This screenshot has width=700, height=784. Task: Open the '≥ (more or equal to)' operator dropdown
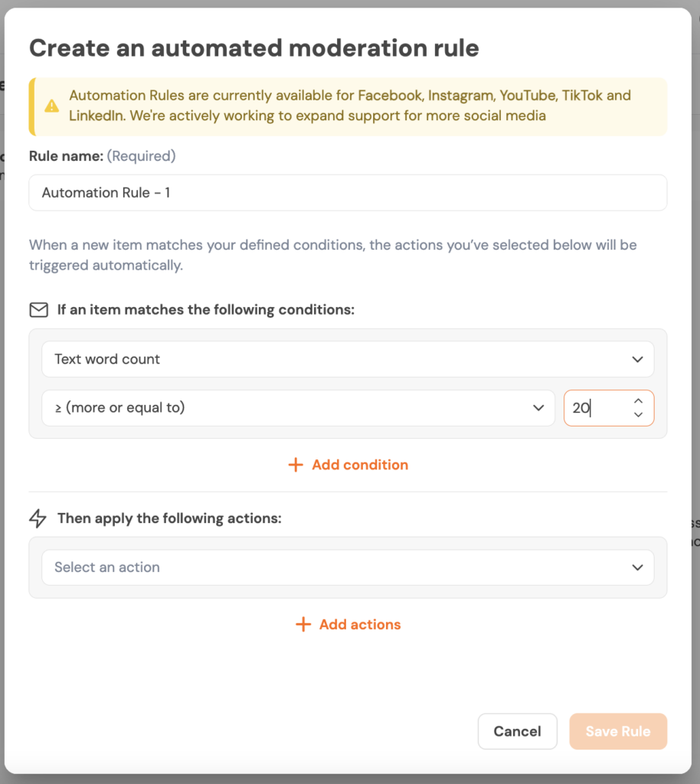[x=291, y=408]
